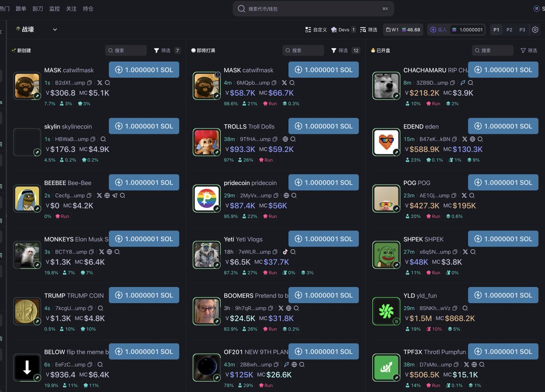Image resolution: width=545 pixels, height=392 pixels.
Task: Click the YLD volume value $1.5M
Action: click(421, 318)
